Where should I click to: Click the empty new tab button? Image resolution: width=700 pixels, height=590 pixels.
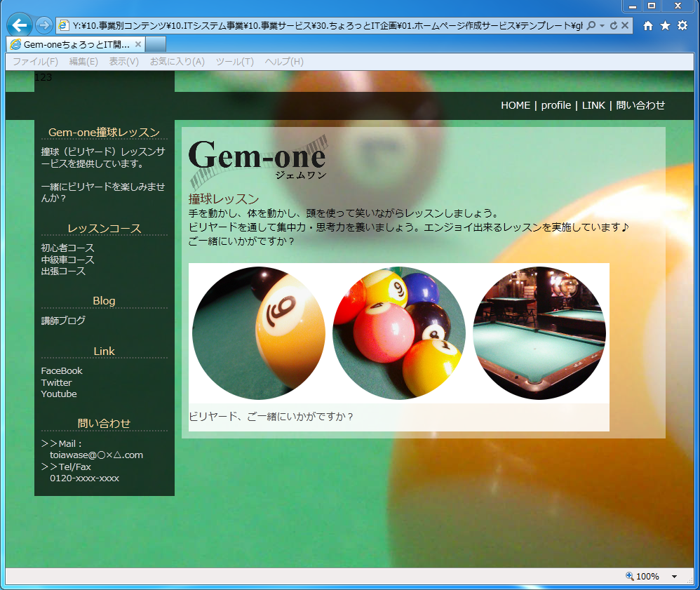[x=156, y=44]
